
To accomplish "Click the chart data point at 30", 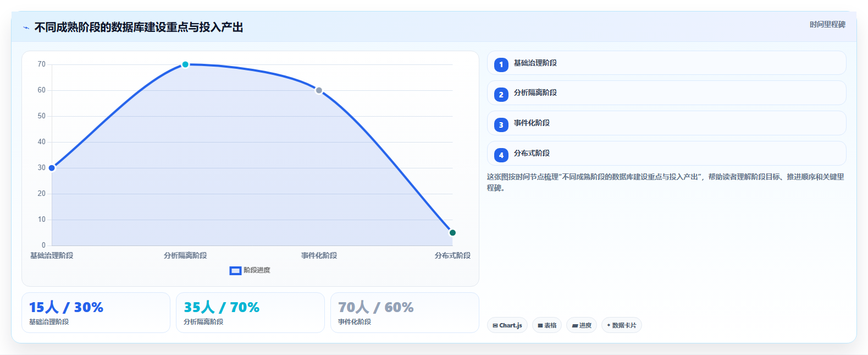I will 52,168.
